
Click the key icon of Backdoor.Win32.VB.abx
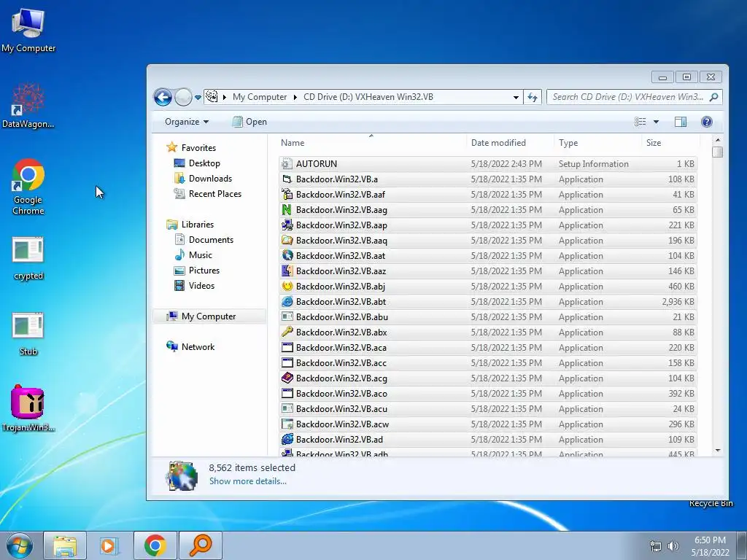click(286, 332)
